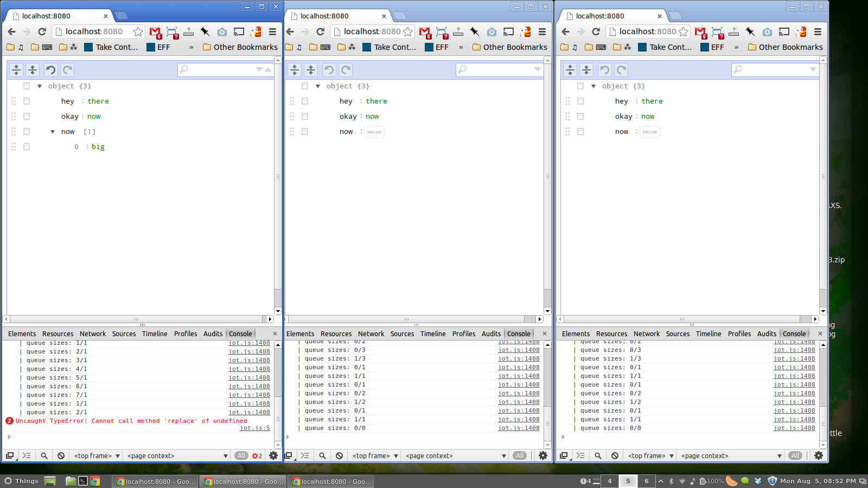The width and height of the screenshot is (868, 488).
Task: Click clock showing Mon Aug 5
Action: click(818, 481)
